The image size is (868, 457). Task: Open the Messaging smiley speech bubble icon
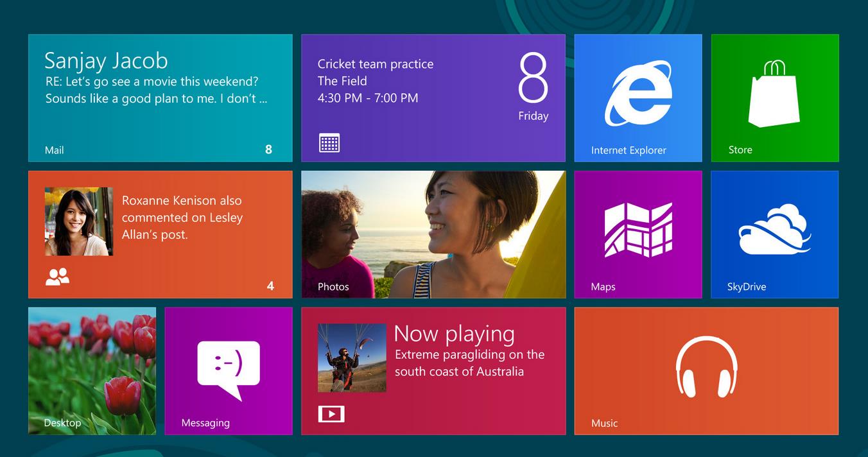tap(229, 370)
